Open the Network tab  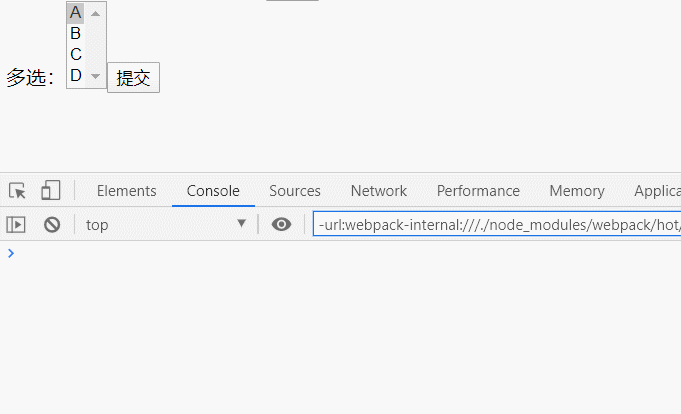coord(379,191)
